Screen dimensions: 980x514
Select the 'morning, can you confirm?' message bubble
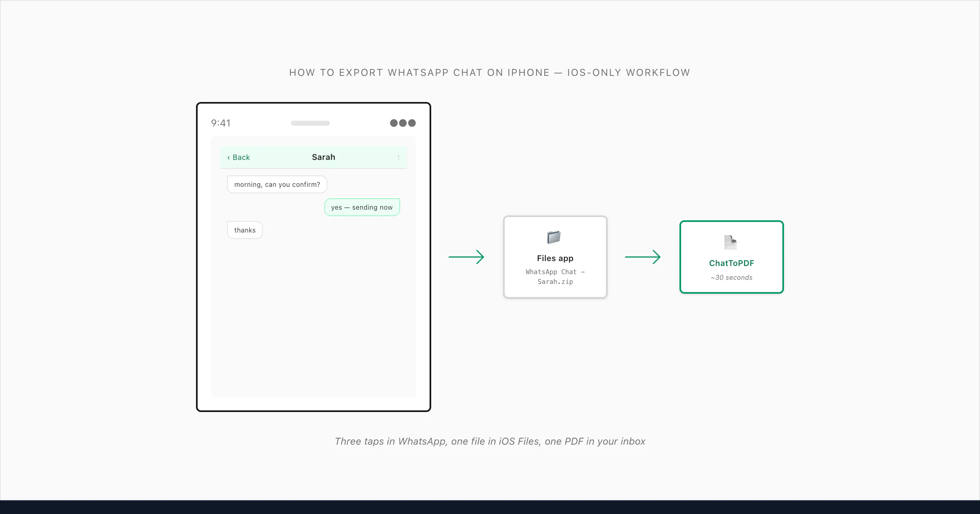(277, 184)
